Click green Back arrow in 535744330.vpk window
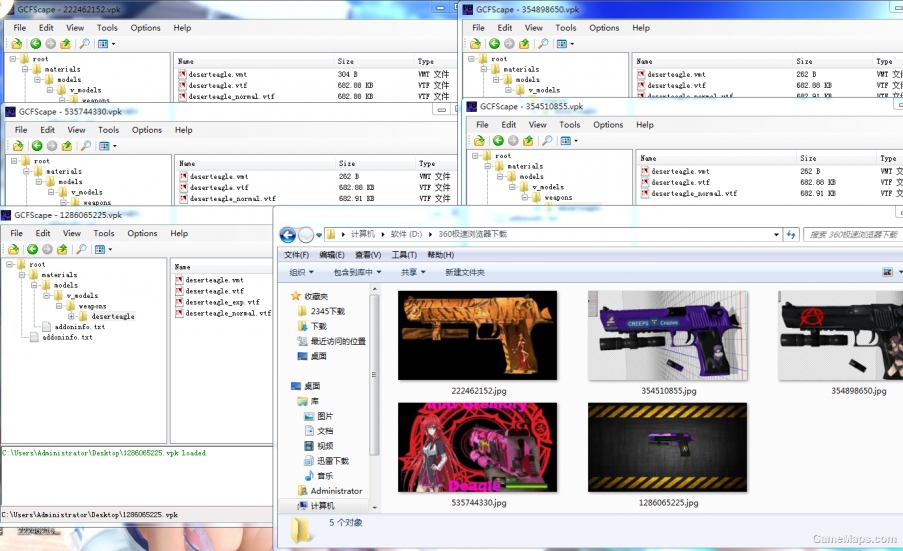Screen dimensions: 903x551 pyautogui.click(x=37, y=146)
